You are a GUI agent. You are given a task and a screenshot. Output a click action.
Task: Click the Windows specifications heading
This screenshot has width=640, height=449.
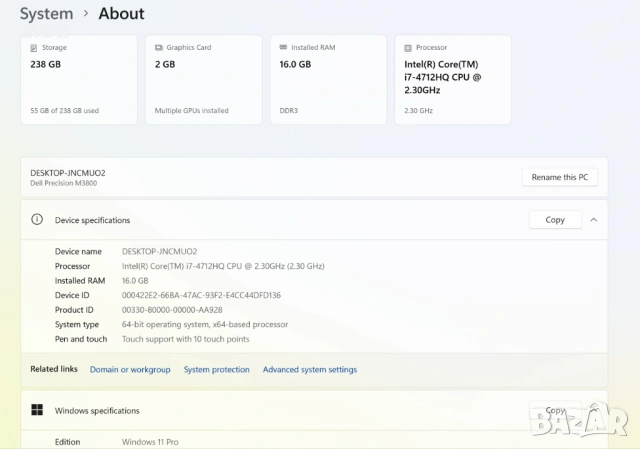97,411
